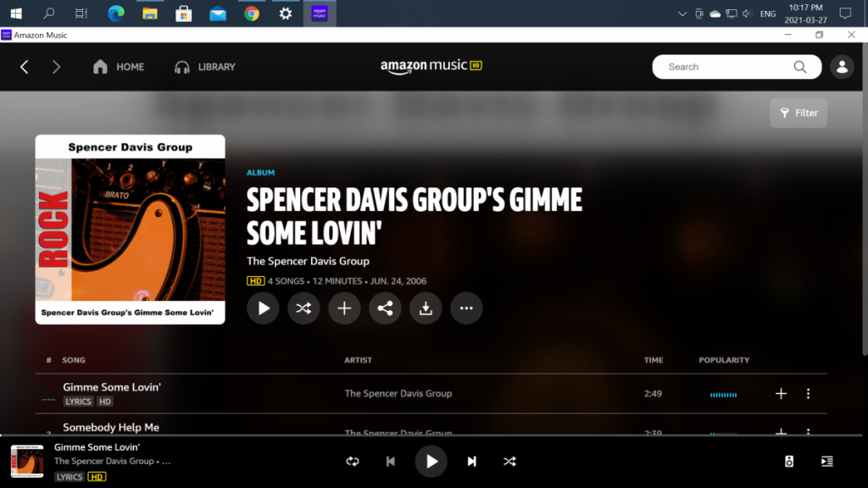
Task: Click the ARTIST column header
Action: click(x=359, y=360)
